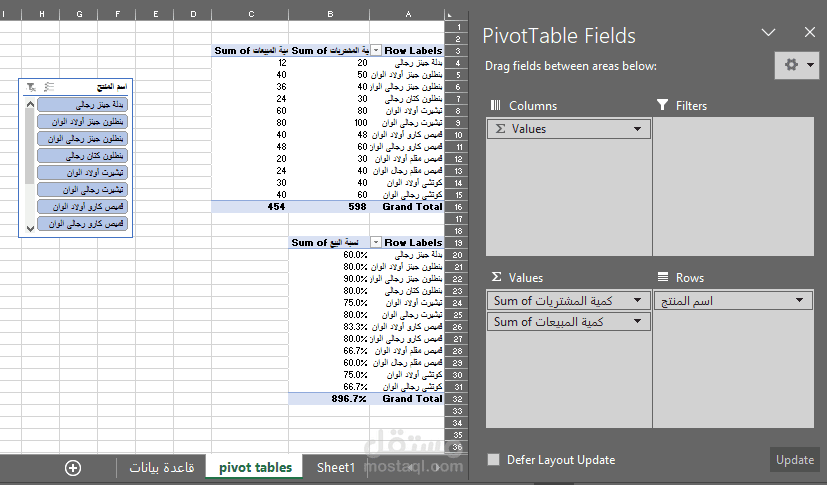This screenshot has height=485, width=827.
Task: Click the slicer Clear Filter icon
Action: 31,86
